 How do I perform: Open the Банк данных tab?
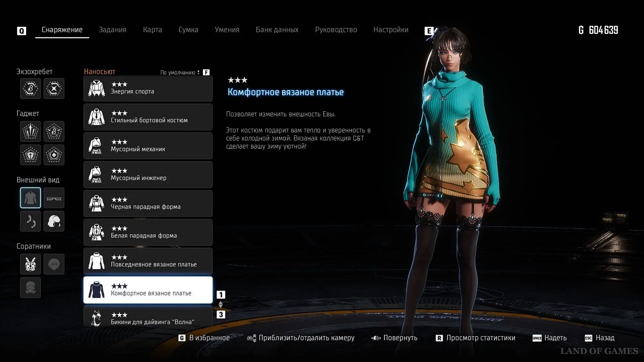277,30
